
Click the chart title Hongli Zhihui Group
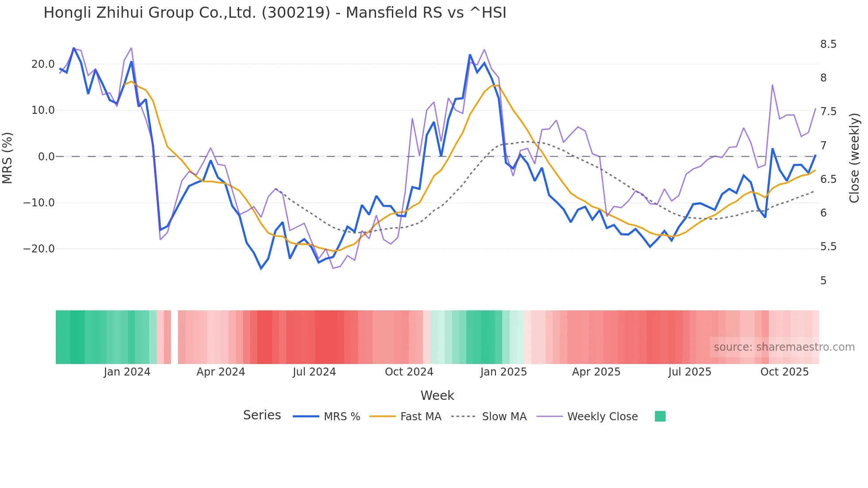click(x=275, y=13)
